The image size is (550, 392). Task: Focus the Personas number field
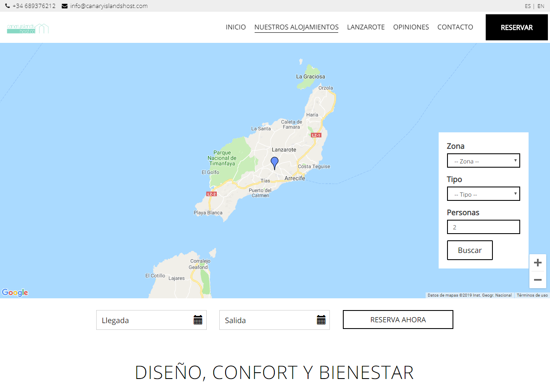click(x=483, y=227)
